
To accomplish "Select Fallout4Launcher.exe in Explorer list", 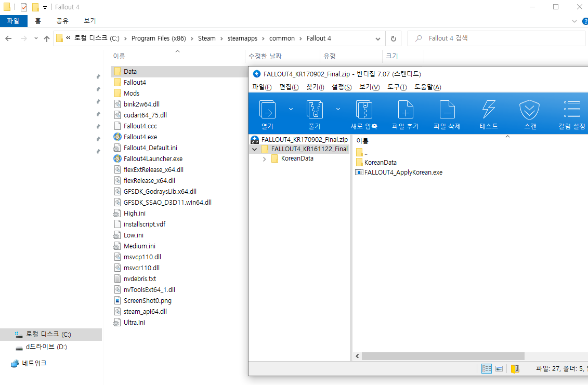I will pos(153,158).
